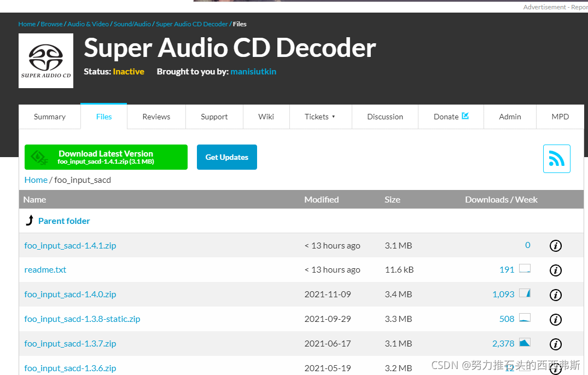The width and height of the screenshot is (588, 375).
Task: Open Browse in the breadcrumb
Action: (x=52, y=24)
